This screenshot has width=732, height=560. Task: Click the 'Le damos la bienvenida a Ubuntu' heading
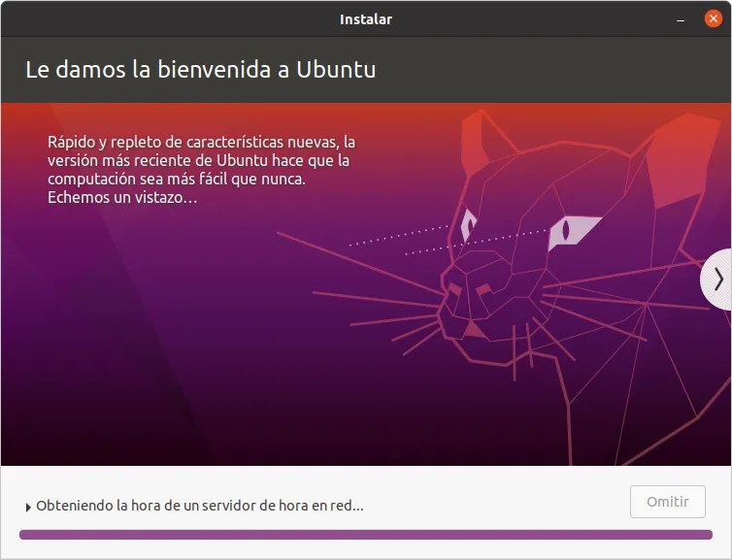coord(201,70)
